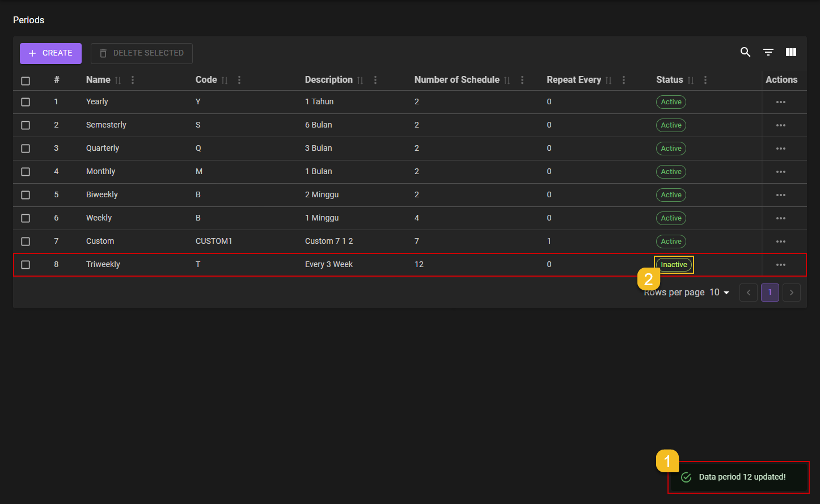The image size is (820, 504).
Task: Expand the Rows per page dropdown
Action: 720,293
